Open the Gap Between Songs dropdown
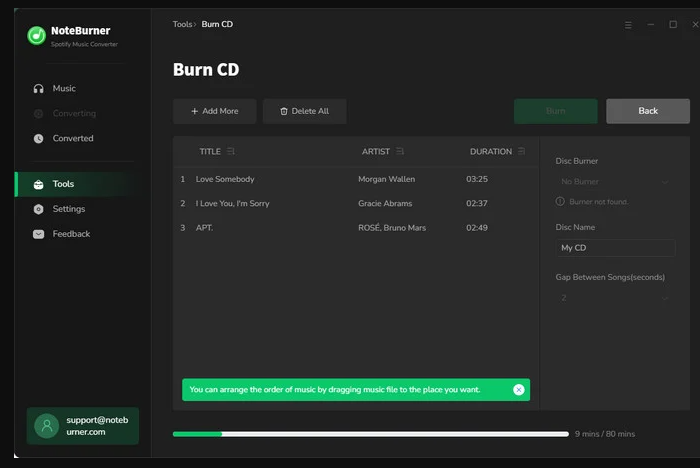 point(615,298)
